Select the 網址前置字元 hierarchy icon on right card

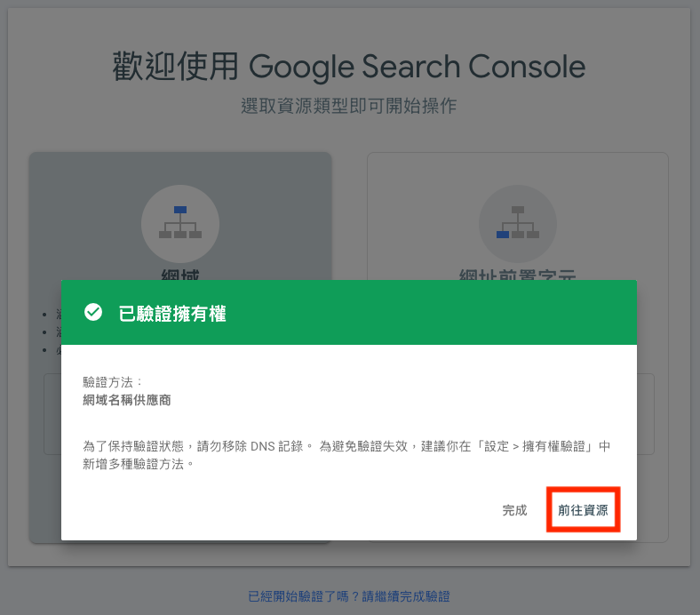point(518,223)
